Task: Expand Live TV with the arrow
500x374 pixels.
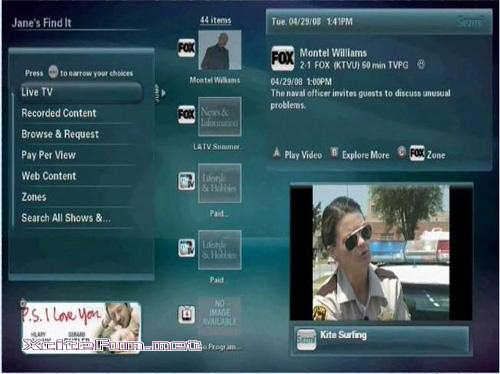Action: [x=163, y=93]
